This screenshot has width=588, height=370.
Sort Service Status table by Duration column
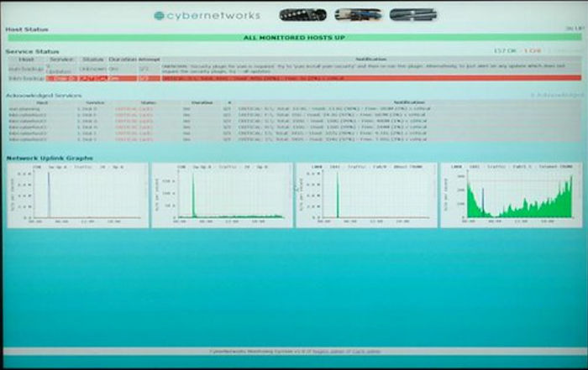(120, 60)
